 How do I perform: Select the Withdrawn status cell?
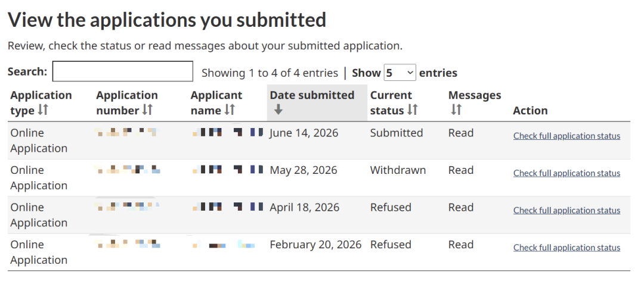[398, 170]
